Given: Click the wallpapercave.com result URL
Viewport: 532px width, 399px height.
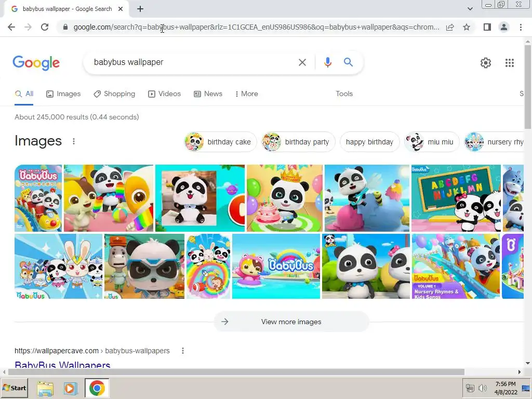Looking at the screenshot, I should (x=92, y=351).
